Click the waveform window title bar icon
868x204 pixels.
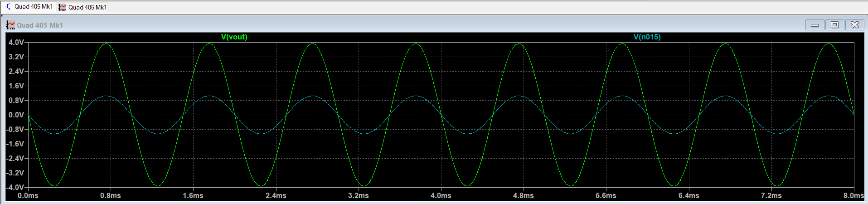pyautogui.click(x=10, y=25)
